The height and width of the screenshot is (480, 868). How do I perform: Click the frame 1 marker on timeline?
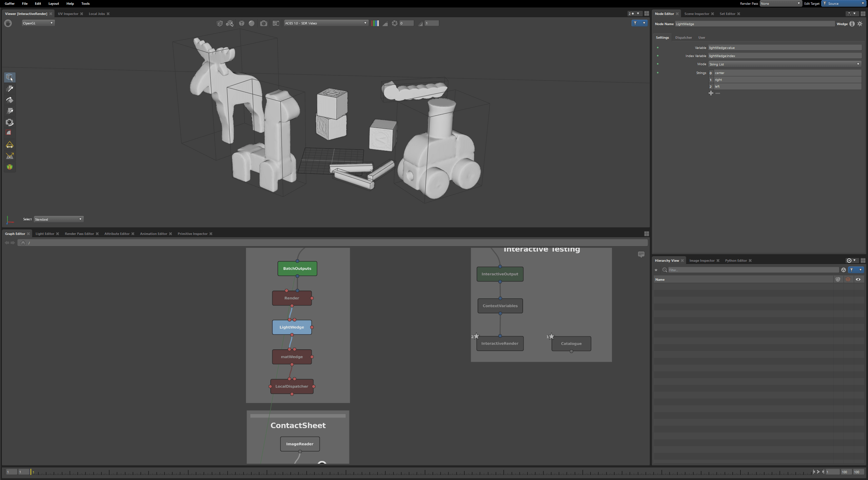tap(31, 472)
